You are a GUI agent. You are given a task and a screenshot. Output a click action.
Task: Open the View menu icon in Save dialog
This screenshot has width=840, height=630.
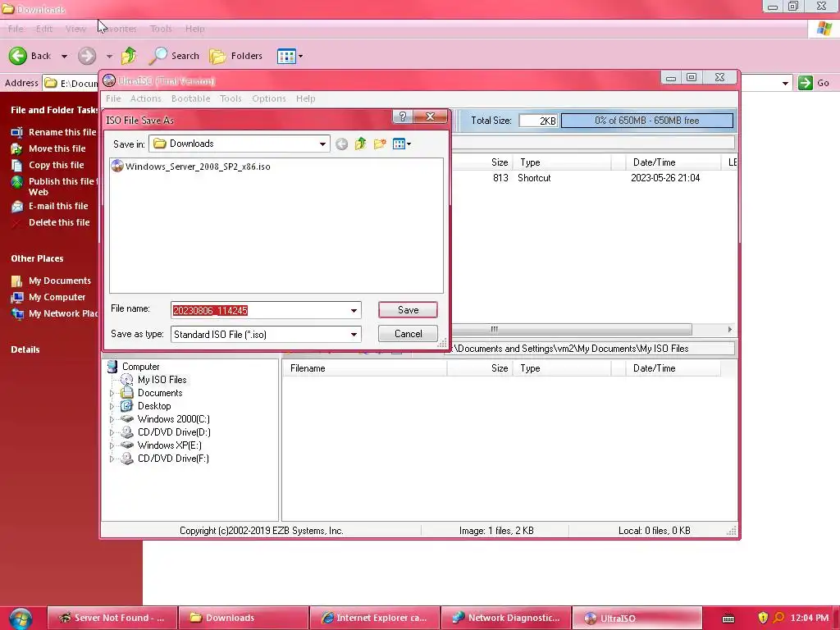(x=402, y=144)
